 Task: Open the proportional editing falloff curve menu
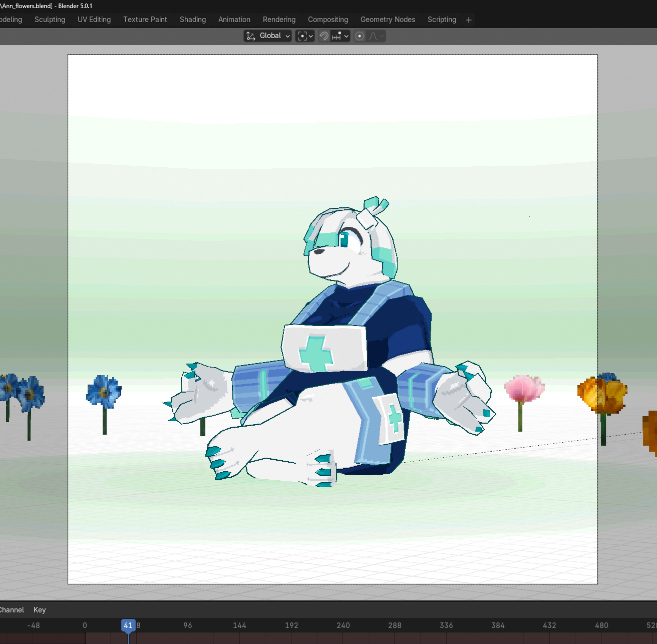tap(377, 36)
